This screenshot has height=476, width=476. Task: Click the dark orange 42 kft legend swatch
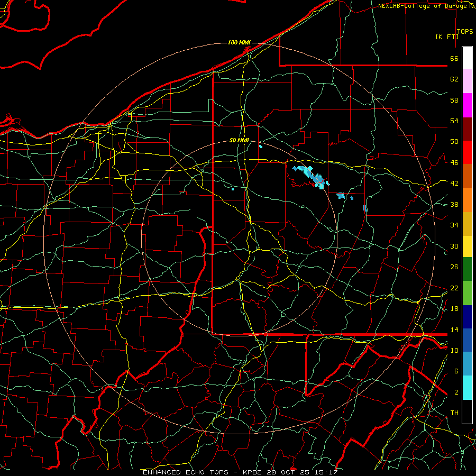pyautogui.click(x=467, y=176)
